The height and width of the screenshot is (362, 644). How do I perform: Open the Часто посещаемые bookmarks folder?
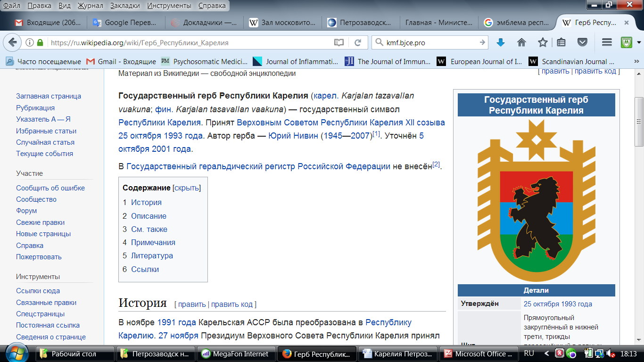coord(43,61)
